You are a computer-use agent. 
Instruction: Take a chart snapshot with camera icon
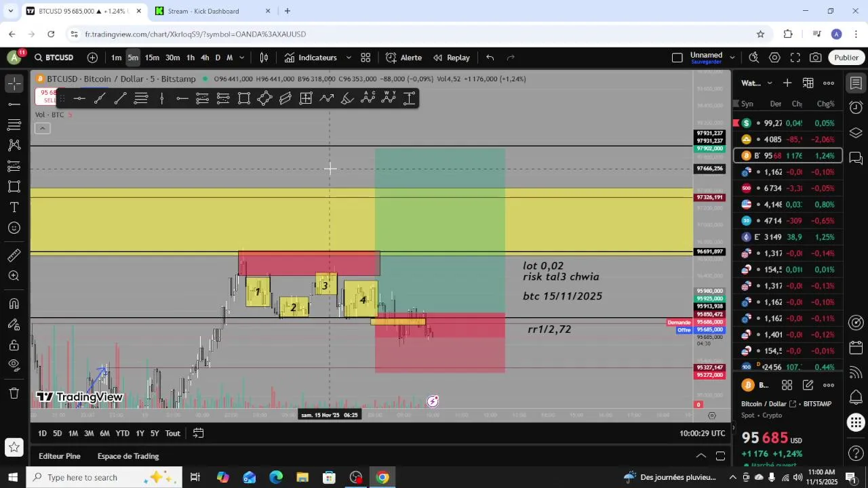pyautogui.click(x=816, y=58)
